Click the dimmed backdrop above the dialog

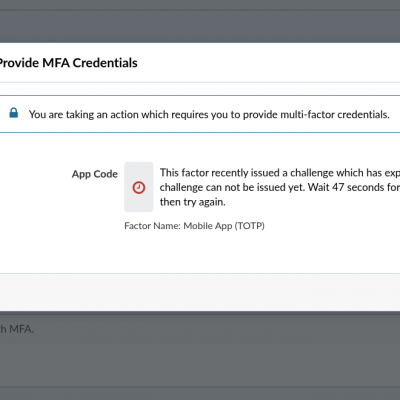point(200,21)
